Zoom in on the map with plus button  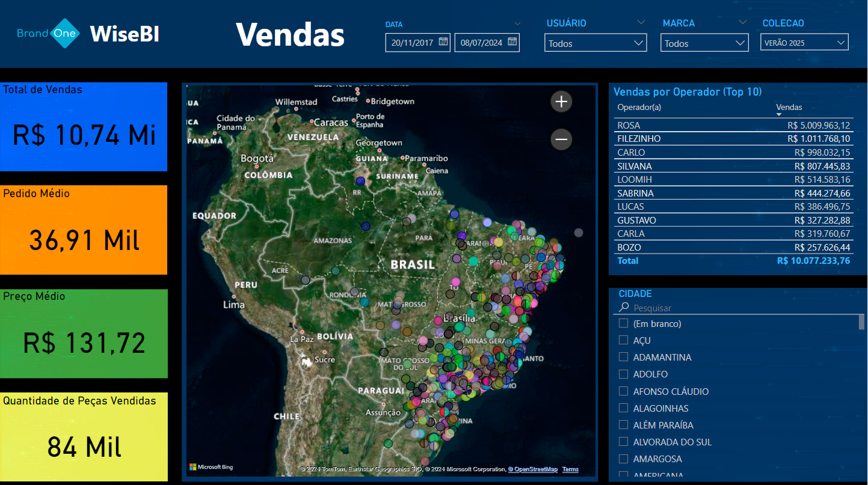tap(561, 102)
